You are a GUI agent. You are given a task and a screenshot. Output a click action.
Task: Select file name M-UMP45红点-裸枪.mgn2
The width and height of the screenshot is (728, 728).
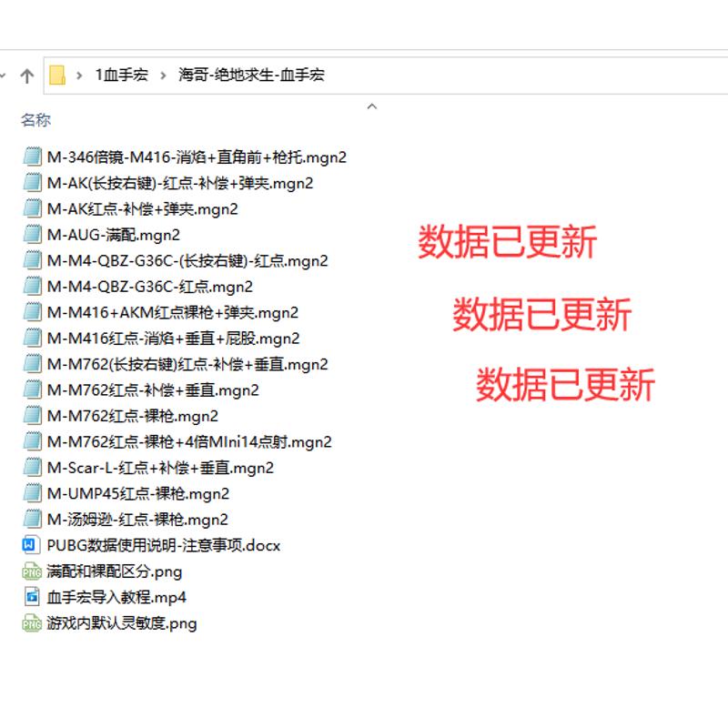tap(138, 494)
